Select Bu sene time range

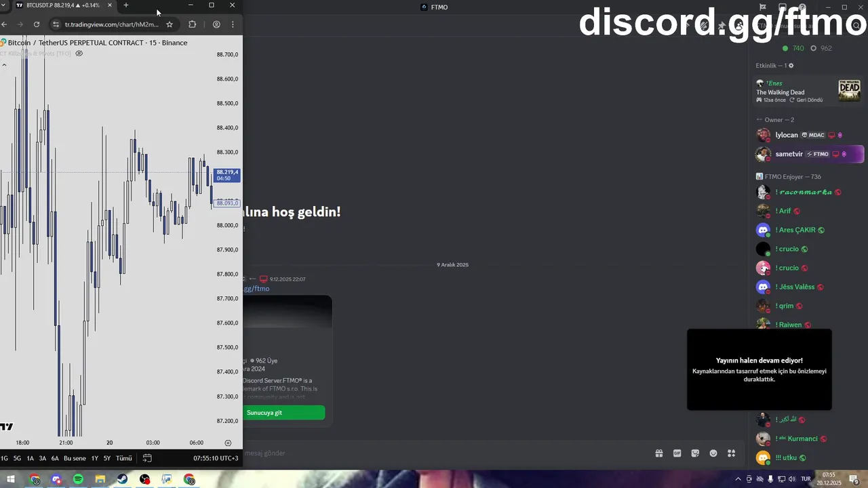(x=75, y=459)
